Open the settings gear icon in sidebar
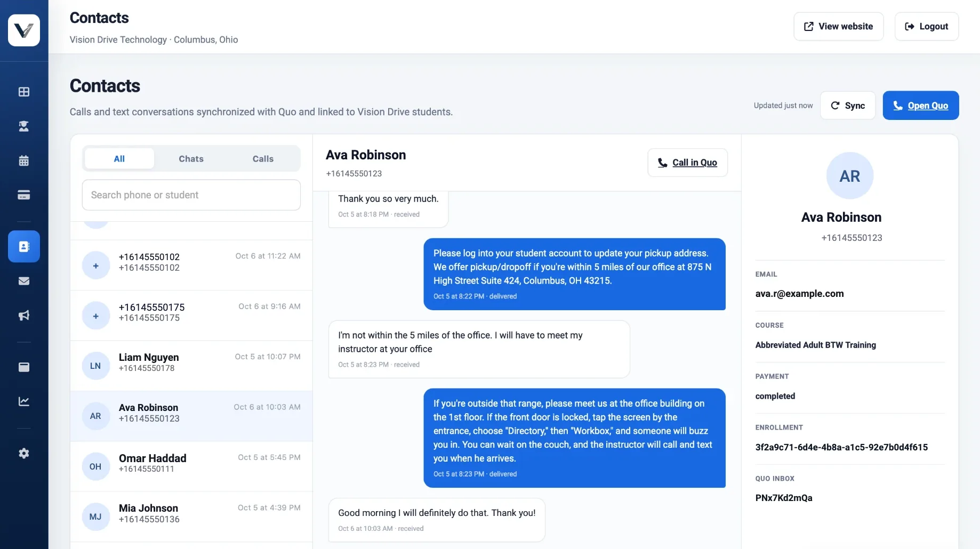This screenshot has width=980, height=549. point(24,454)
